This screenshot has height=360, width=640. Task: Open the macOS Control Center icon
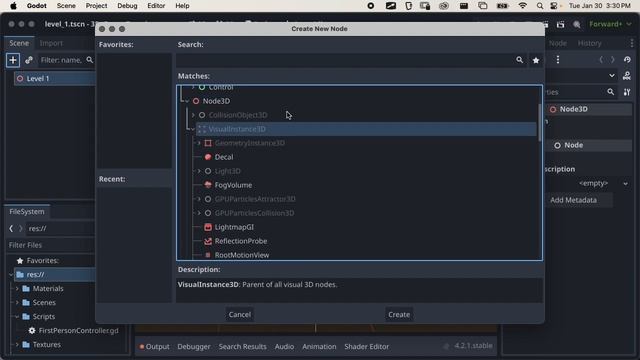(554, 6)
